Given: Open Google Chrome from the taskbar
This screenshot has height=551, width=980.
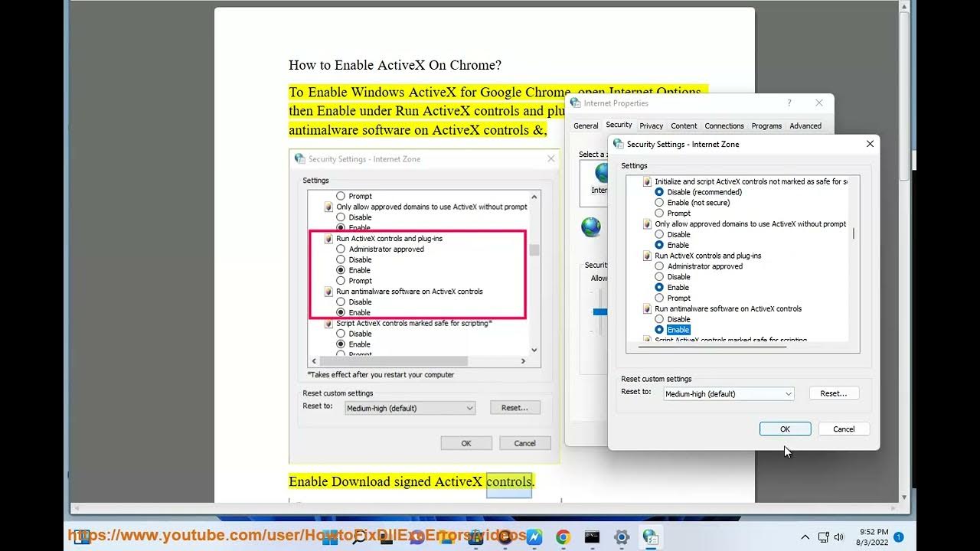Looking at the screenshot, I should coord(563,537).
